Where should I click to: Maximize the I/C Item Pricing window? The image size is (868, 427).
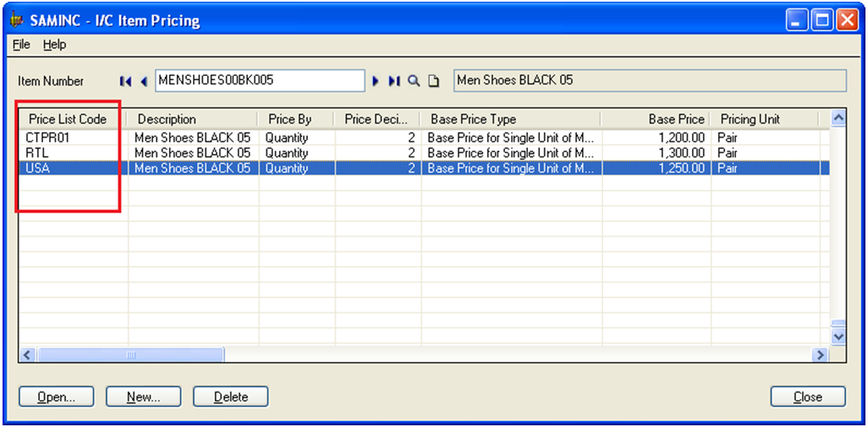(x=821, y=21)
